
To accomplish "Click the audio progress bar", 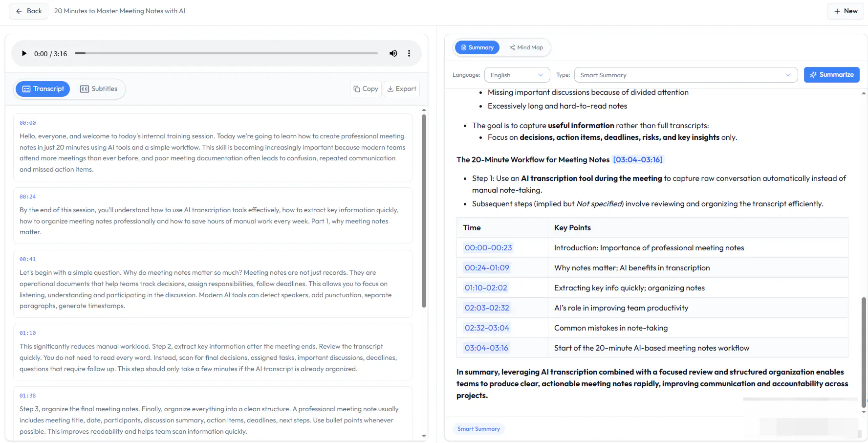I will pyautogui.click(x=226, y=53).
